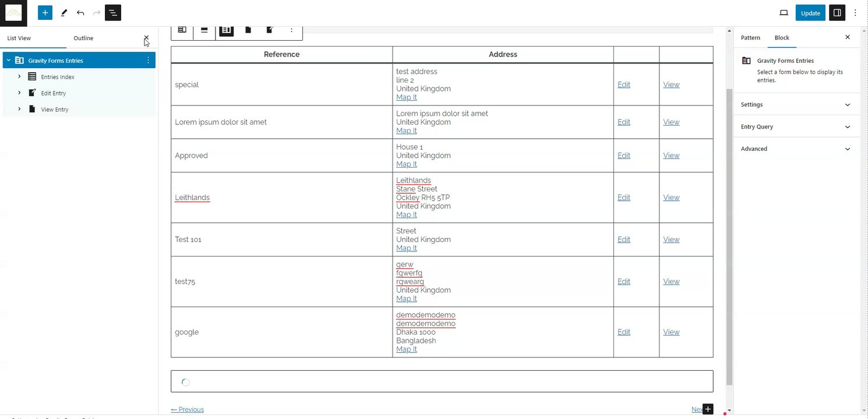Click the Update button

810,13
